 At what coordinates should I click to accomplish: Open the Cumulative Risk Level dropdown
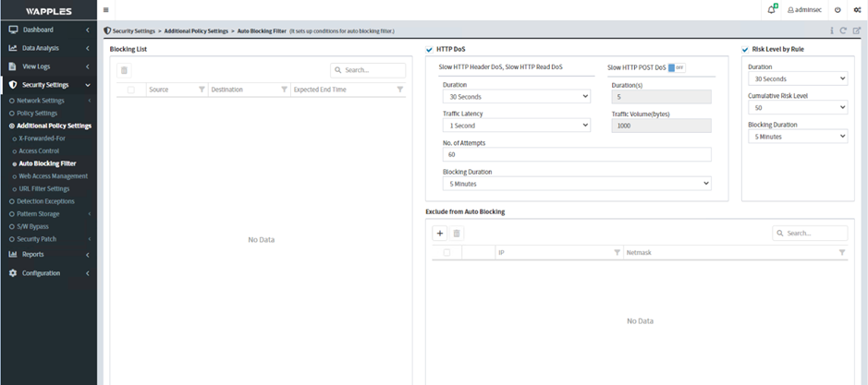pos(797,108)
